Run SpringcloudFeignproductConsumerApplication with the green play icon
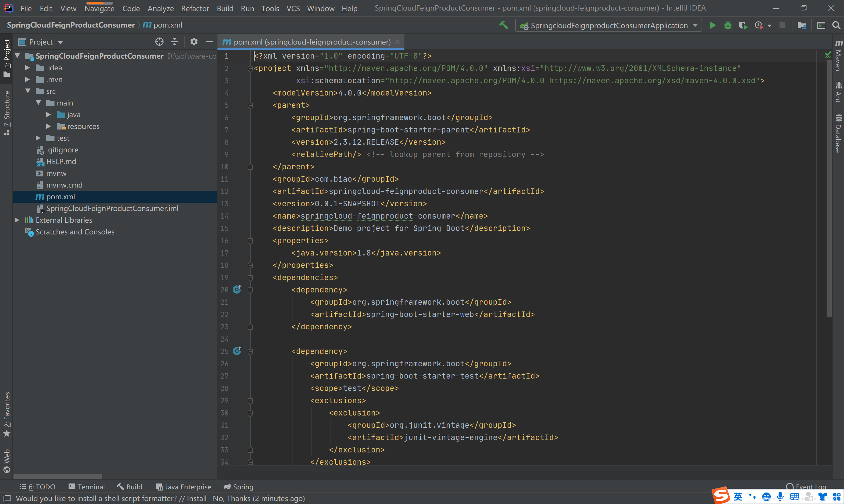This screenshot has height=504, width=844. click(x=712, y=25)
